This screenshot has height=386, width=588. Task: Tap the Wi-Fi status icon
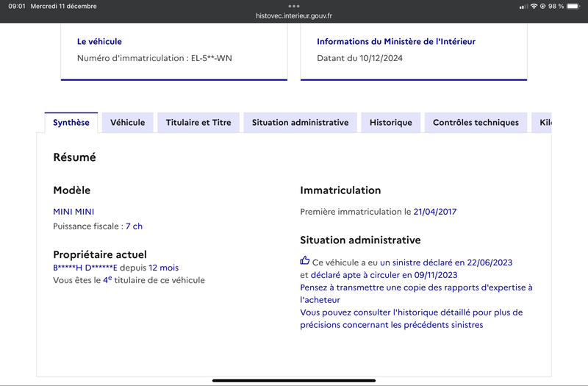coord(534,6)
